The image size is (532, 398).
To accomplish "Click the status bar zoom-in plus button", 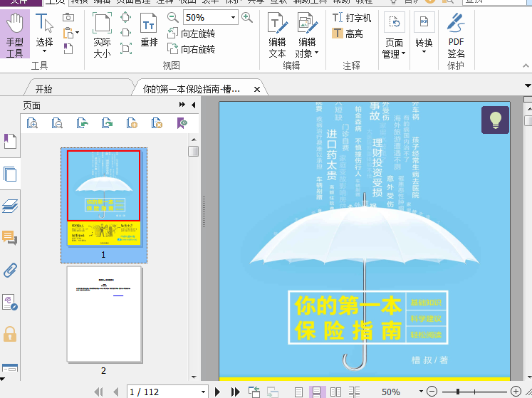I will pyautogui.click(x=516, y=392).
